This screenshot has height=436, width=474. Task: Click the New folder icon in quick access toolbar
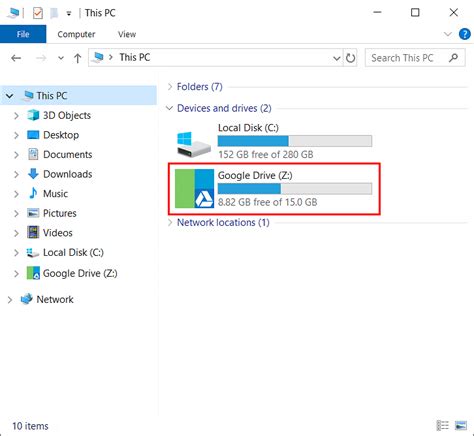(x=54, y=13)
